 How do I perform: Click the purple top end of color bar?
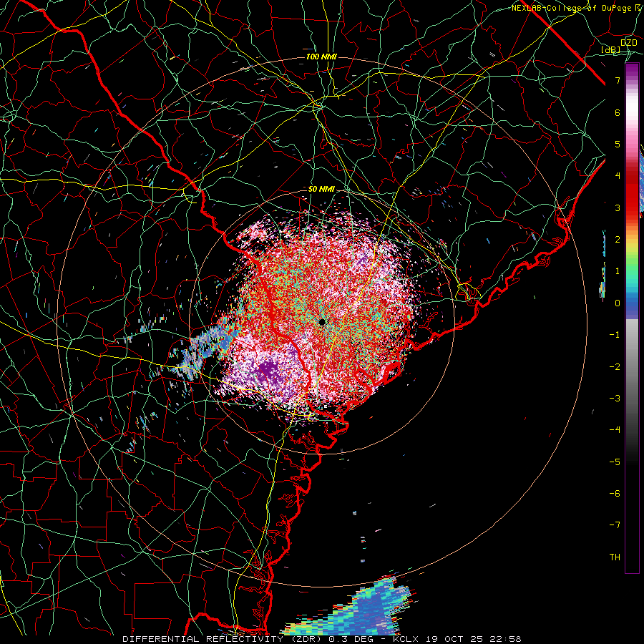click(x=632, y=71)
